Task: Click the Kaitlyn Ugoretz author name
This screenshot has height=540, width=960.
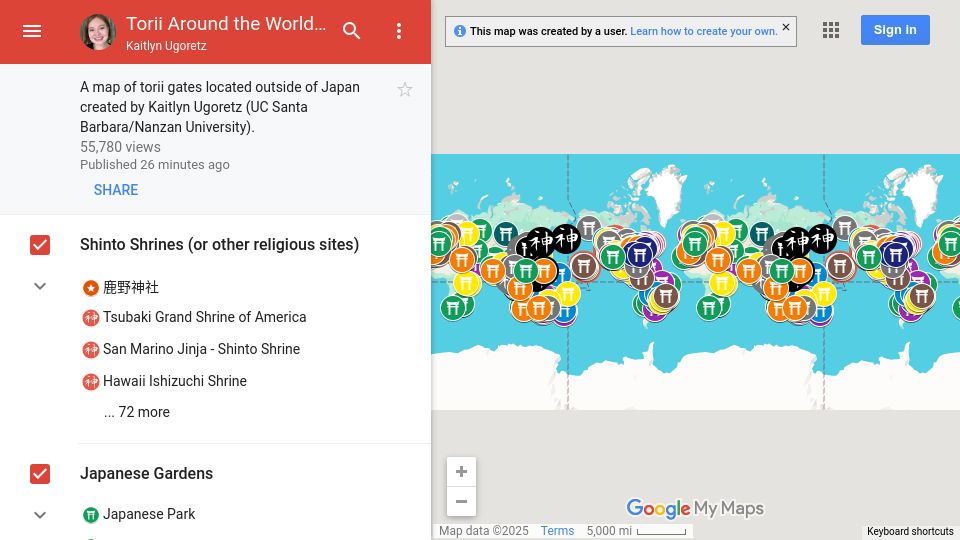Action: click(x=166, y=46)
